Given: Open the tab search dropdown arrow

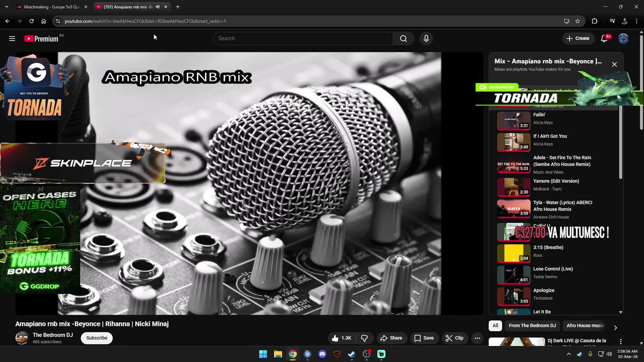Looking at the screenshot, I should coord(7,7).
